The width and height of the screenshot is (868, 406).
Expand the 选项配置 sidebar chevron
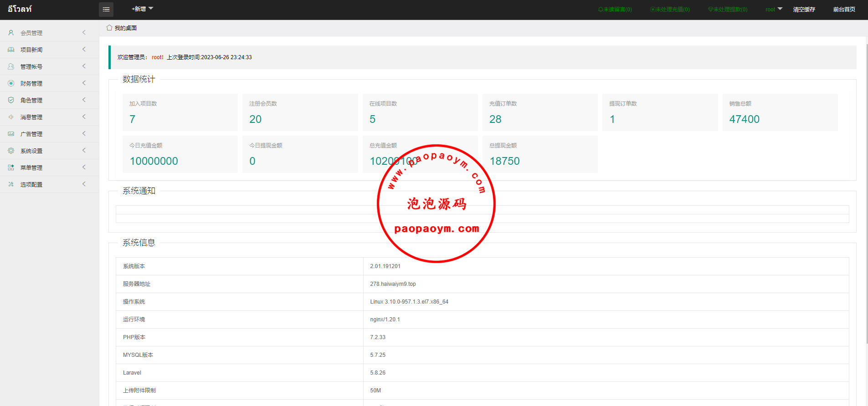pyautogui.click(x=84, y=184)
